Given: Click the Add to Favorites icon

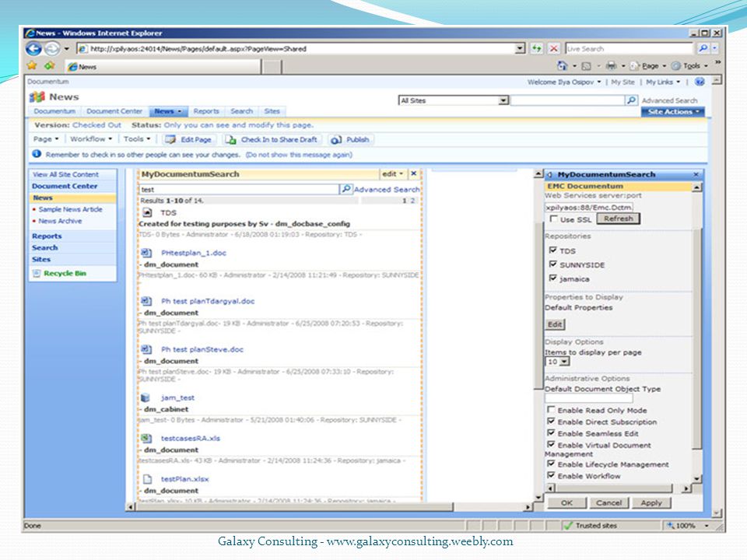Looking at the screenshot, I should click(50, 65).
